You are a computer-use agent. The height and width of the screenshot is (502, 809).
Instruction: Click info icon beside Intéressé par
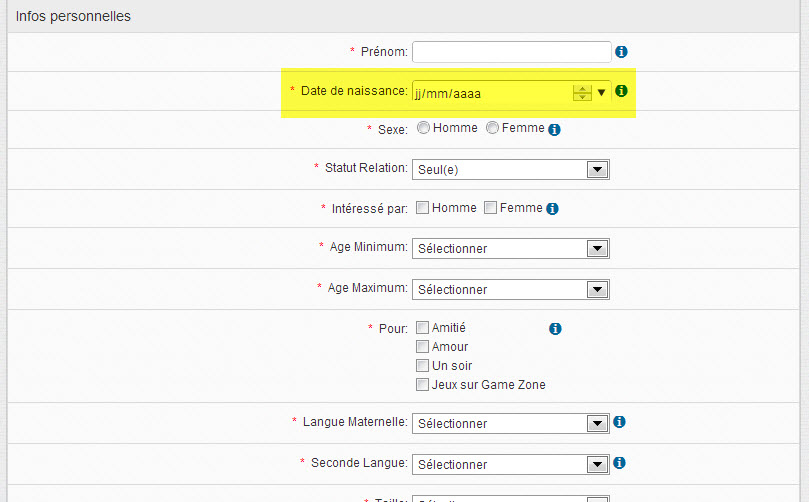pyautogui.click(x=552, y=209)
